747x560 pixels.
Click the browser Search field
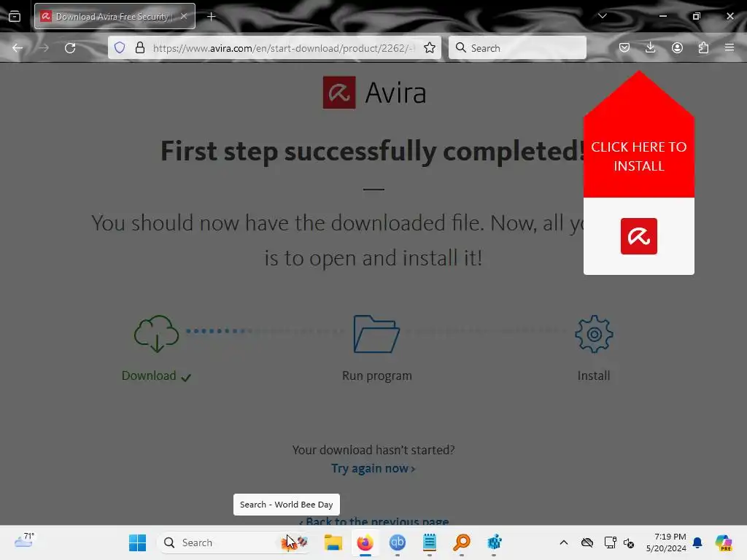tap(517, 47)
